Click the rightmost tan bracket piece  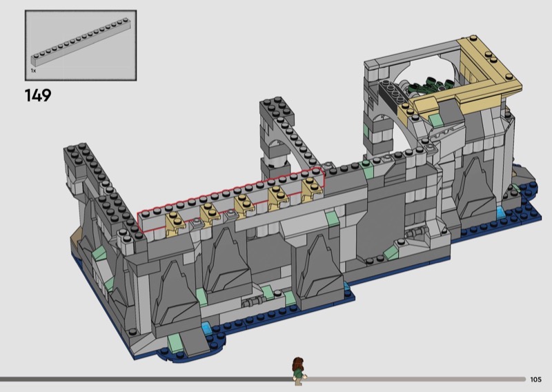click(x=311, y=184)
